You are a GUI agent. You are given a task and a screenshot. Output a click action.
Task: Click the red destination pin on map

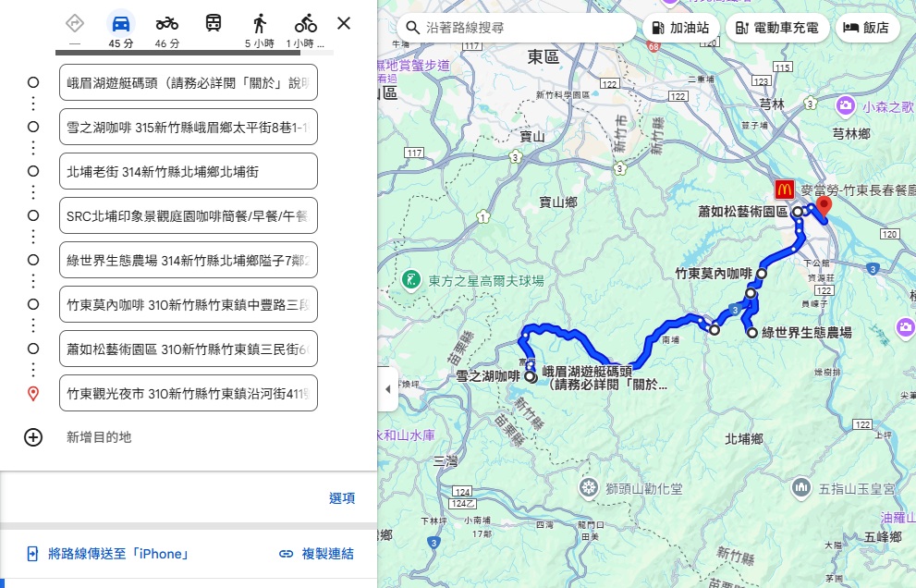(x=824, y=207)
